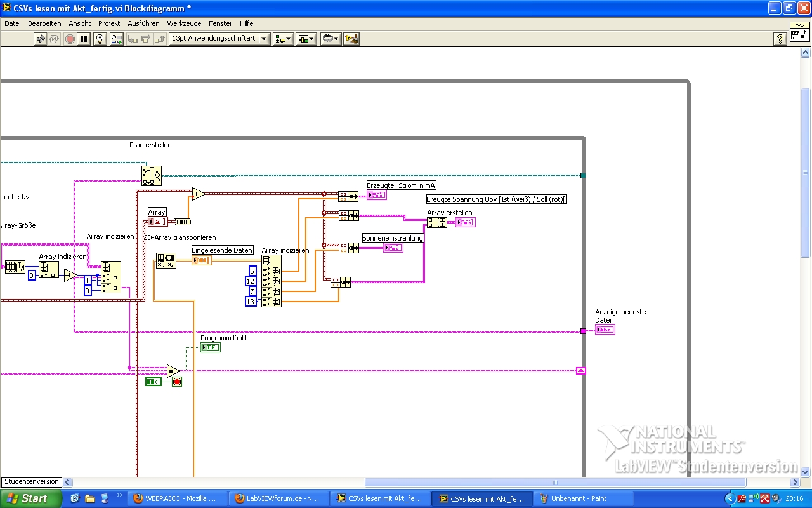Viewport: 812px width, 508px height.
Task: Expand the Distribute Objects dropdown
Action: [x=306, y=39]
